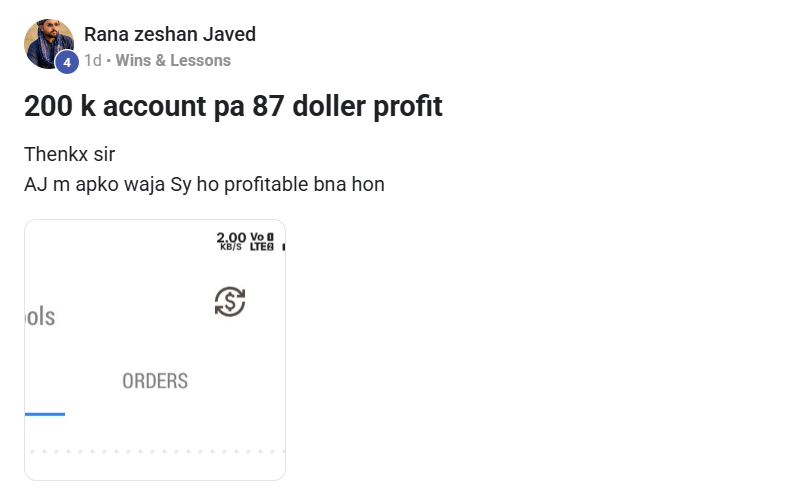Click the signal sliver at the screenshot's right edge

284,245
